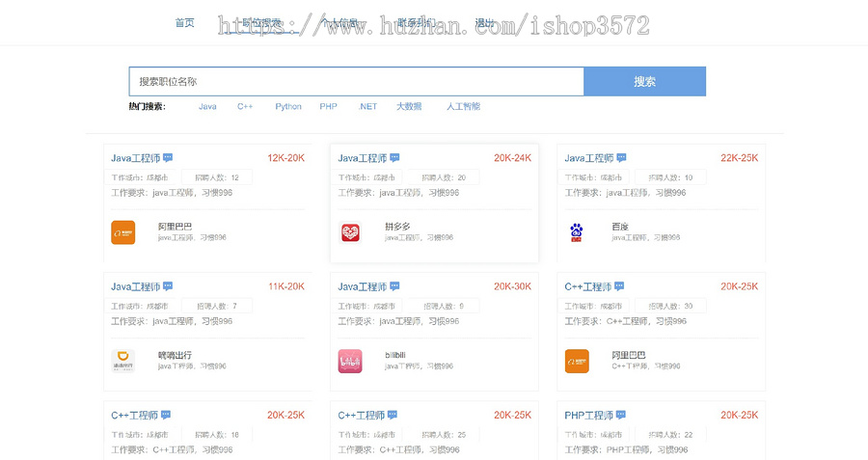Click the 11K-20K salary text
The height and width of the screenshot is (460, 868).
pyautogui.click(x=286, y=286)
